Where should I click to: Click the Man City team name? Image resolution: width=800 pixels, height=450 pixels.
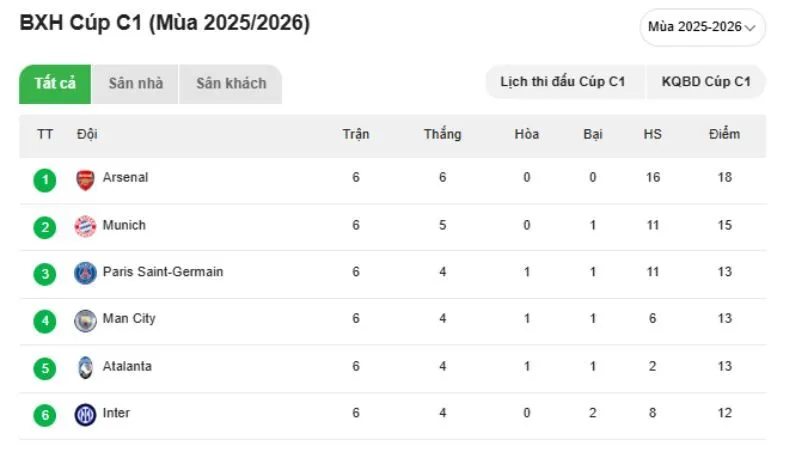pyautogui.click(x=129, y=319)
